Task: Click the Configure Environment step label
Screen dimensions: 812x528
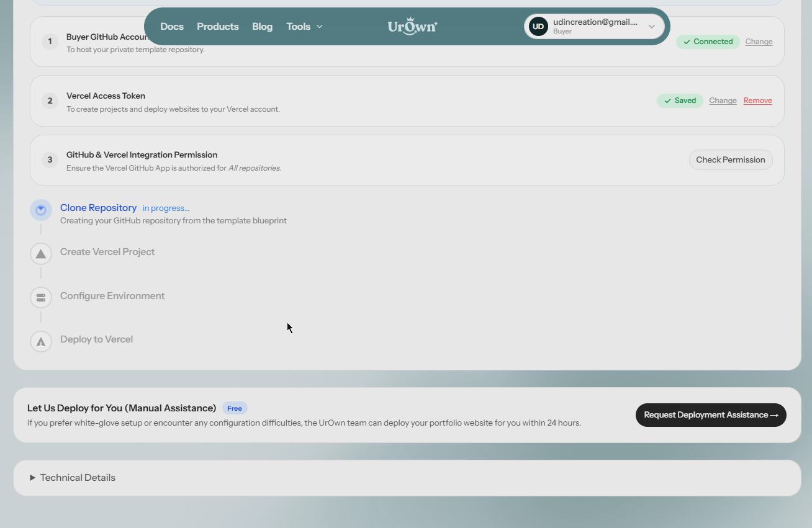Action: click(112, 296)
